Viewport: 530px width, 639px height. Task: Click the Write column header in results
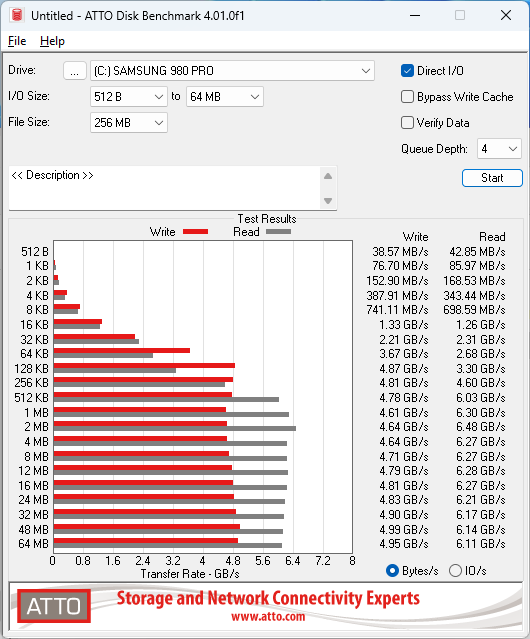(416, 237)
